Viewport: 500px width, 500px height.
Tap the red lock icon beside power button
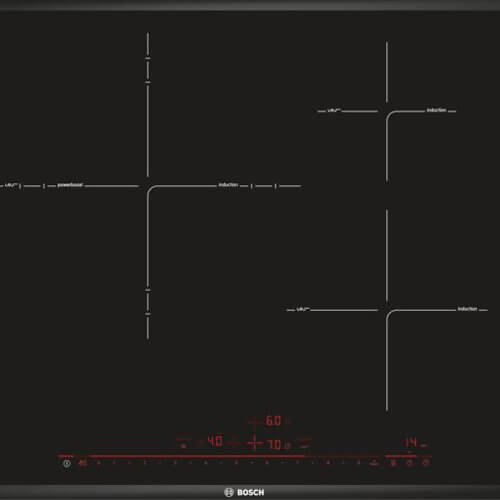(83, 463)
